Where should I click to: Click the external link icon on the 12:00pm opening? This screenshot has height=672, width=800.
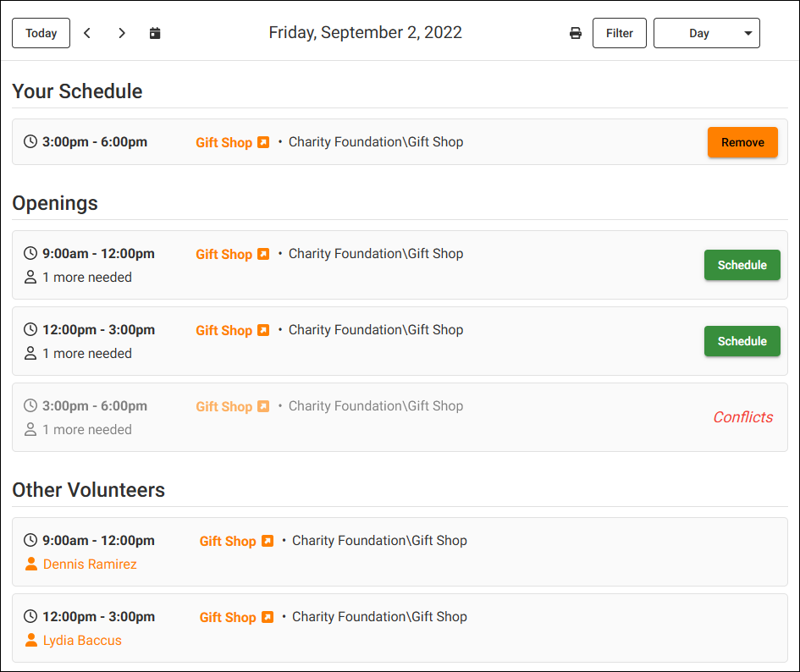263,329
